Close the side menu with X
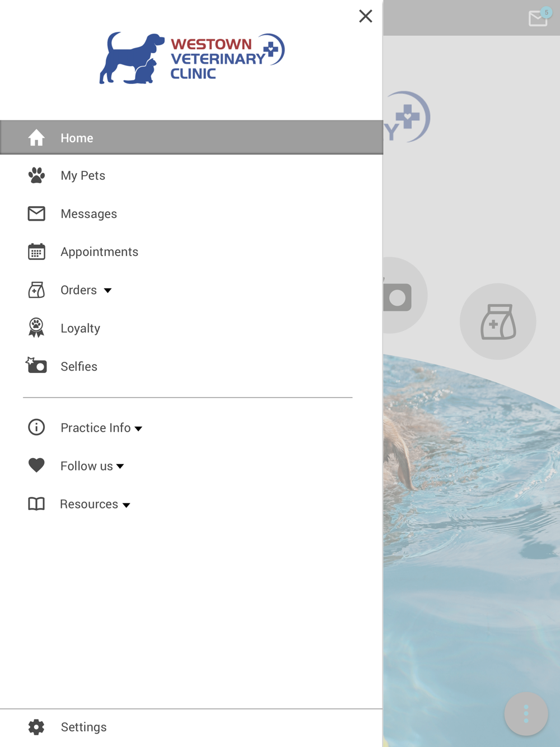The width and height of the screenshot is (560, 747). pyautogui.click(x=366, y=16)
